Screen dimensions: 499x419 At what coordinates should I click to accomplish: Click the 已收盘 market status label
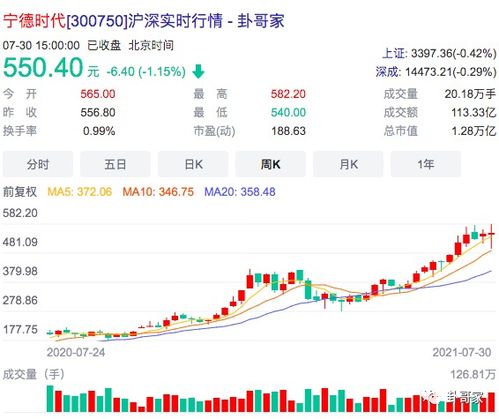coord(104,45)
